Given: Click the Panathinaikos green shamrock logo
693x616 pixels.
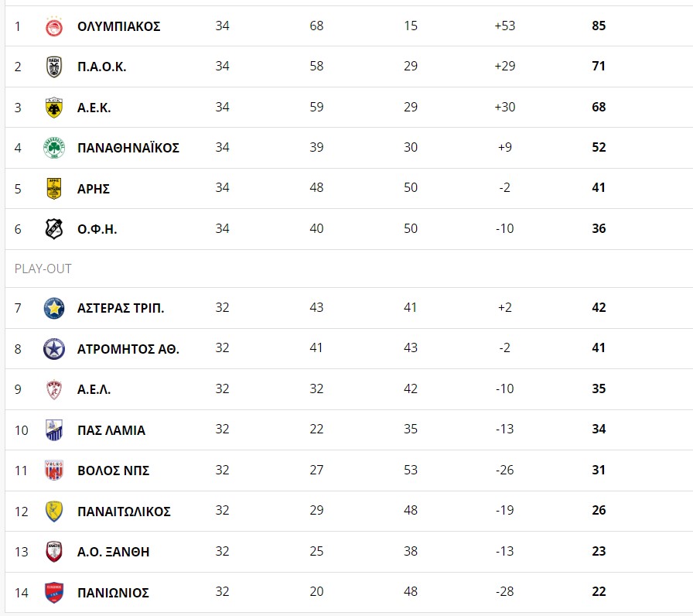Looking at the screenshot, I should click(x=54, y=148).
